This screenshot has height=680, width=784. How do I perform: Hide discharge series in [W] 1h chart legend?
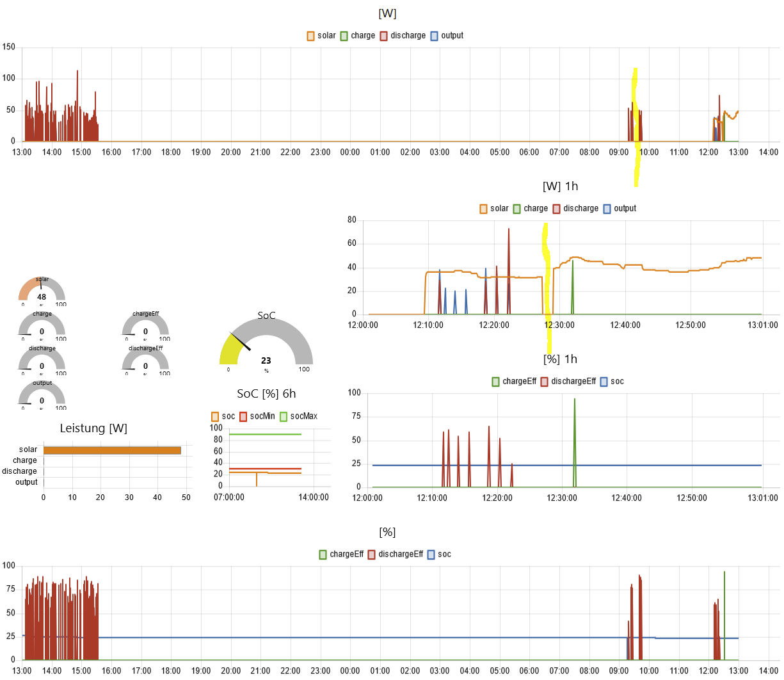click(x=575, y=209)
